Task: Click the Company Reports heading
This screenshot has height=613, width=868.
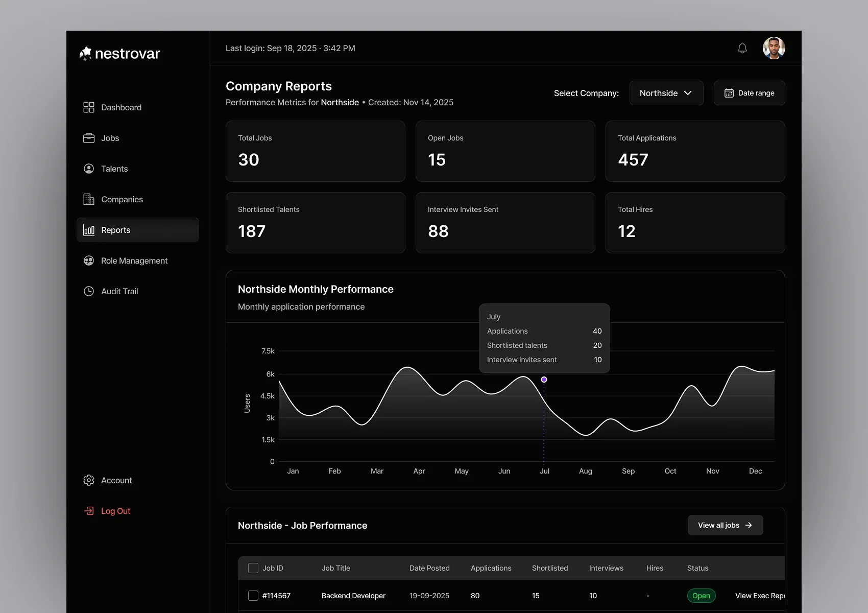Action: click(x=279, y=86)
